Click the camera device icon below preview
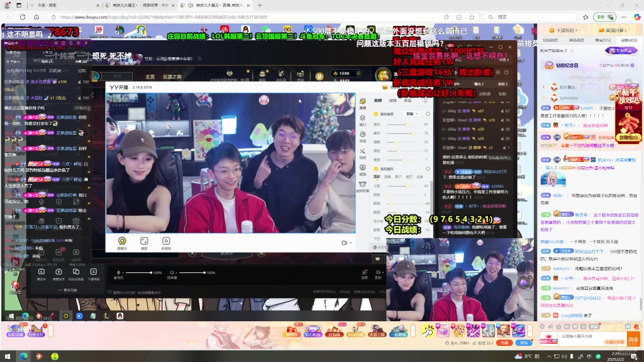The height and width of the screenshot is (362, 644). (x=344, y=243)
